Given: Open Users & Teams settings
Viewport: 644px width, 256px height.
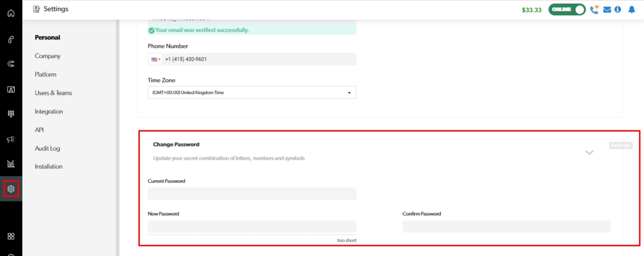Looking at the screenshot, I should coord(53,93).
